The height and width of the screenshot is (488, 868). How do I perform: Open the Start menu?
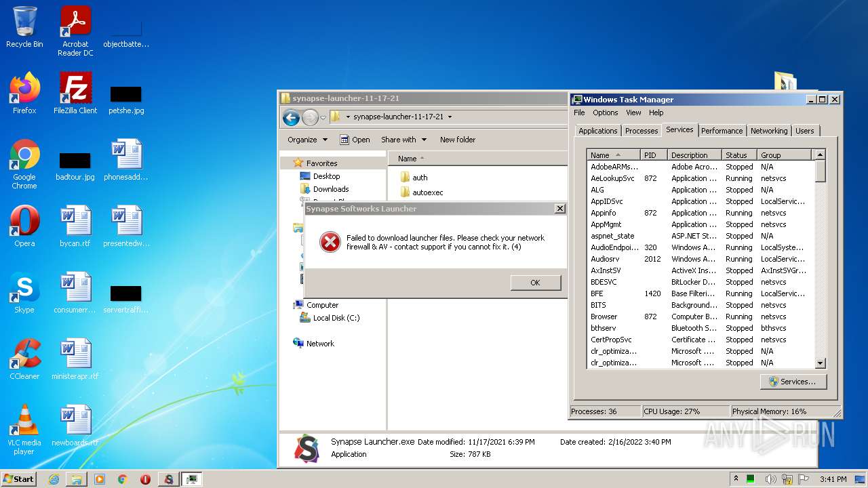tap(19, 479)
